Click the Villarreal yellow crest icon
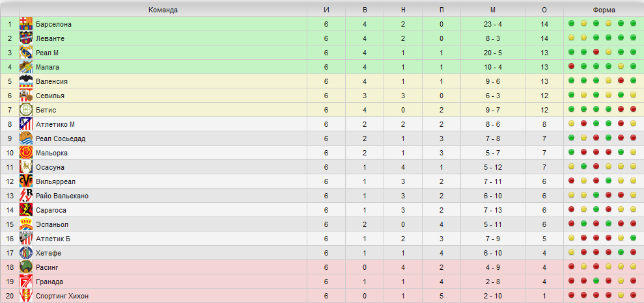The image size is (644, 303). [x=26, y=181]
